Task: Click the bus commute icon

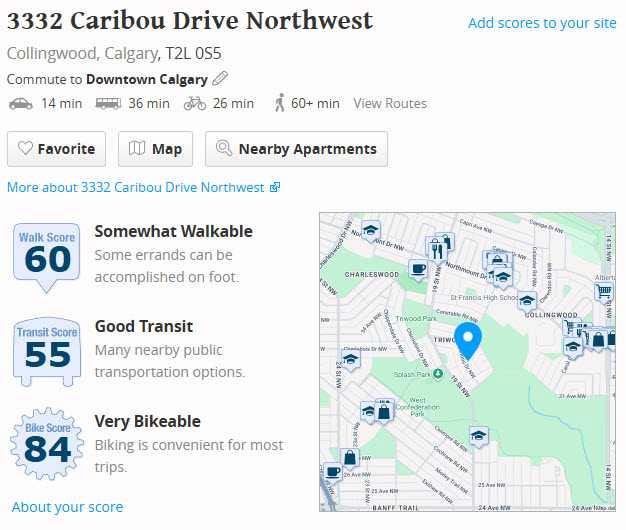Action: click(x=107, y=103)
